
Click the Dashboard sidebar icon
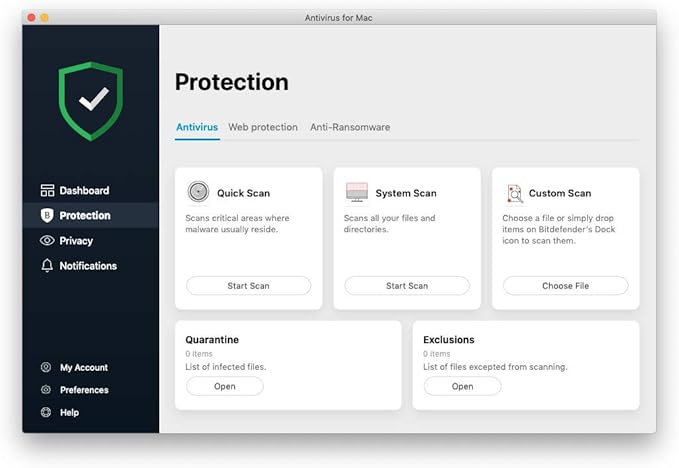click(x=47, y=191)
